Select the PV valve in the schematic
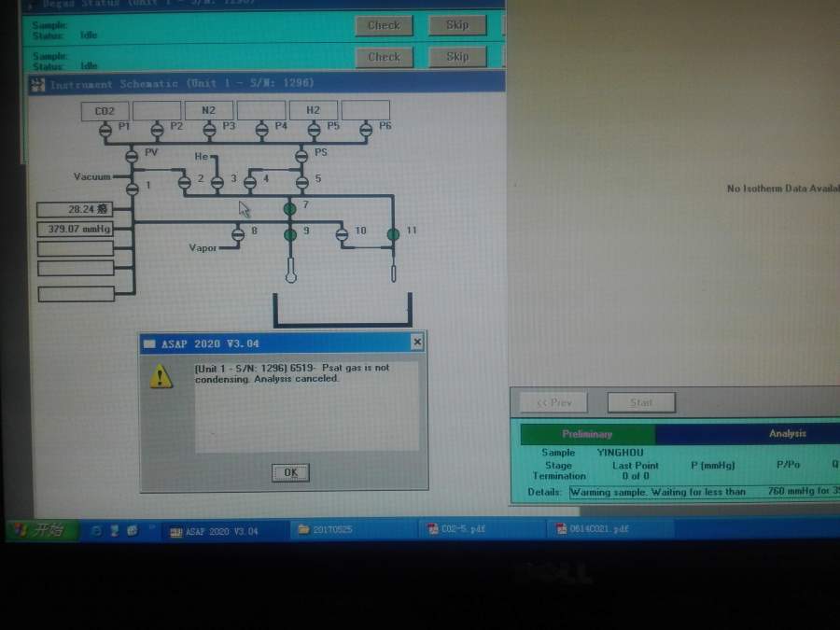Viewport: 840px width, 630px height. tap(132, 156)
